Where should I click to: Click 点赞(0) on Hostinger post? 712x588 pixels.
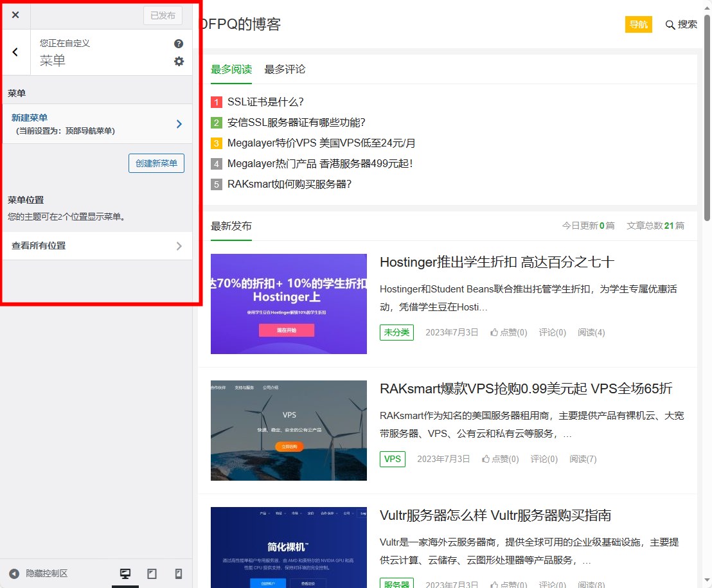(508, 332)
